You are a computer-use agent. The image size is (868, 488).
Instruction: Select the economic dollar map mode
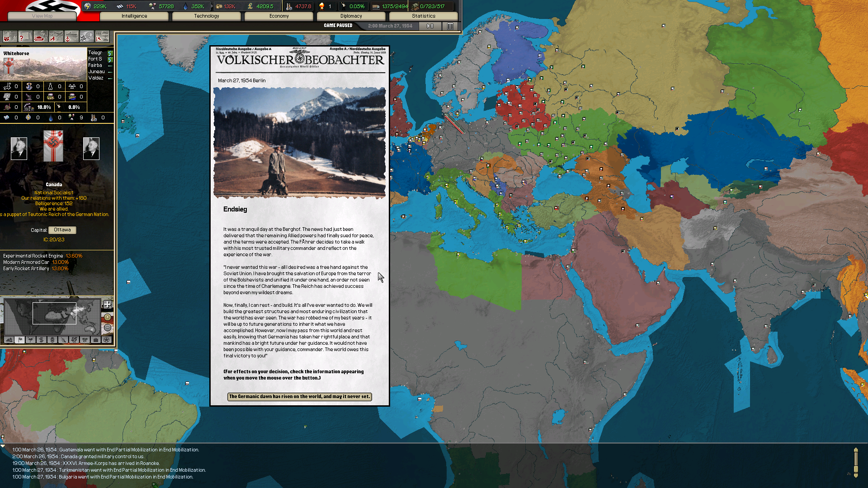(x=41, y=340)
